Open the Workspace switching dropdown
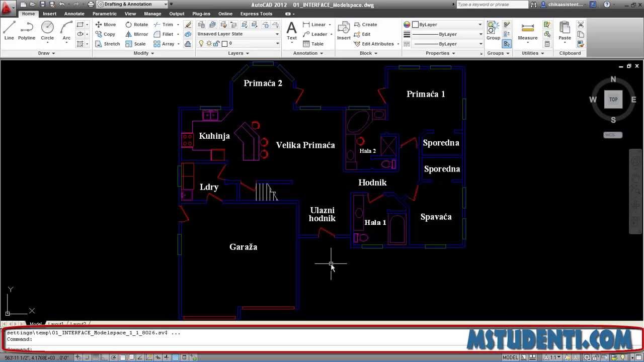This screenshot has width=644, height=362. click(132, 4)
